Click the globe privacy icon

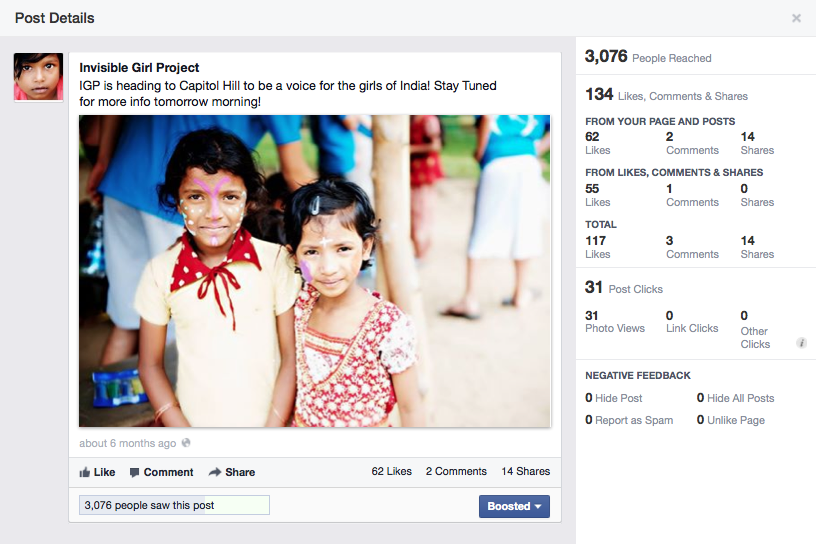[186, 443]
